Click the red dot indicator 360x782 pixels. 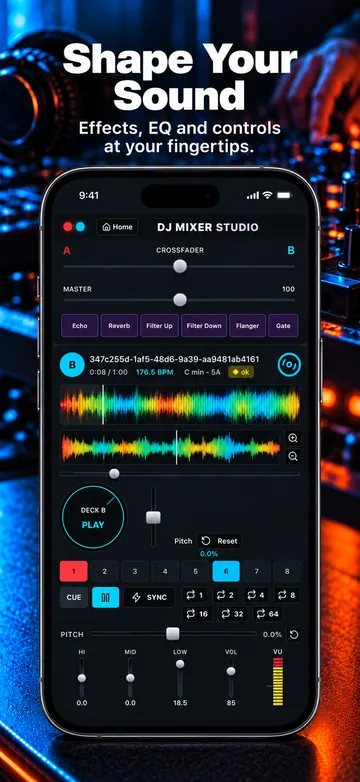[68, 227]
